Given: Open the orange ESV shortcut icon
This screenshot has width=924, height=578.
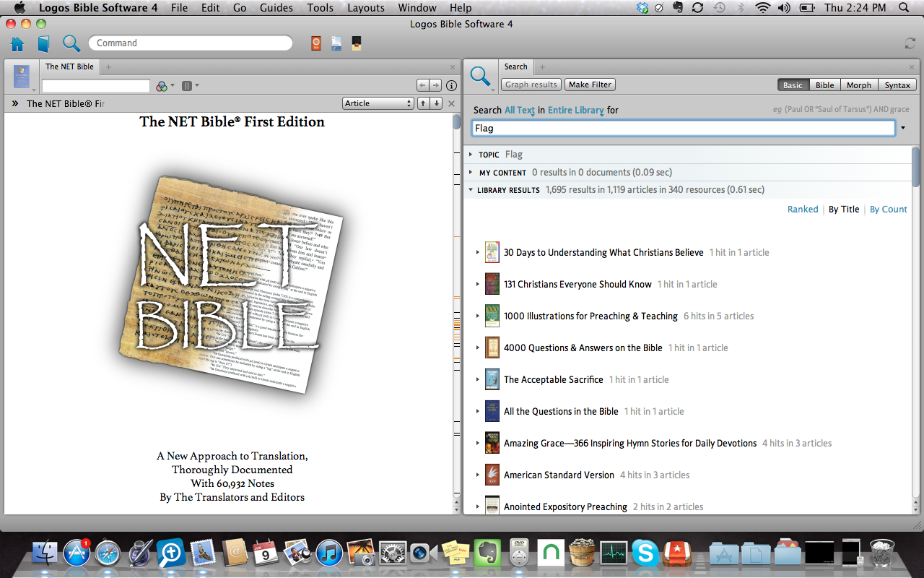Looking at the screenshot, I should coord(315,43).
